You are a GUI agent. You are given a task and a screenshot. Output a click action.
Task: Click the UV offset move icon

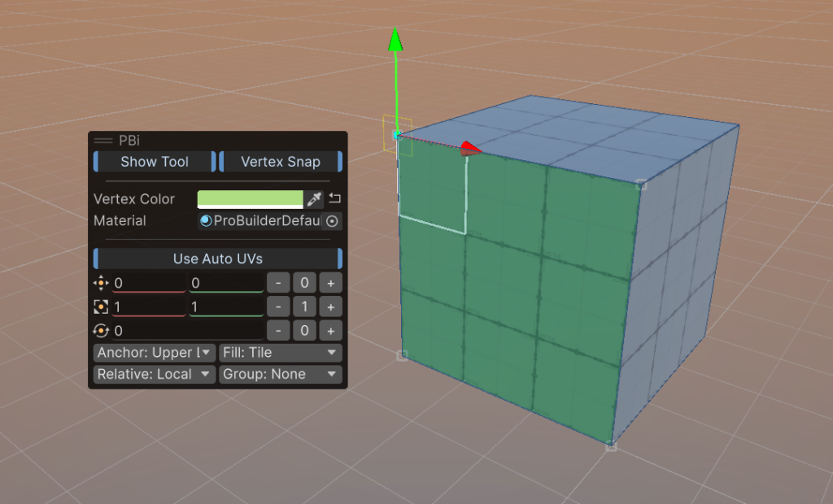(x=101, y=283)
